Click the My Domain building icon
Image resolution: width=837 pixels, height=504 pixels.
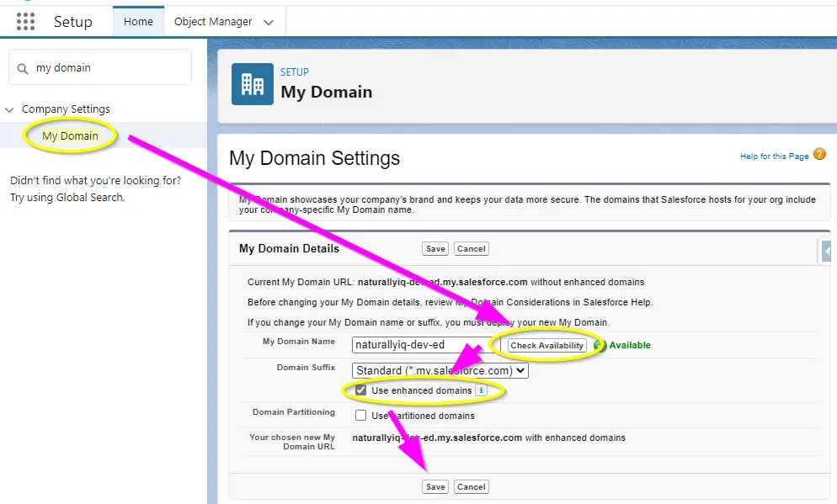(x=253, y=83)
